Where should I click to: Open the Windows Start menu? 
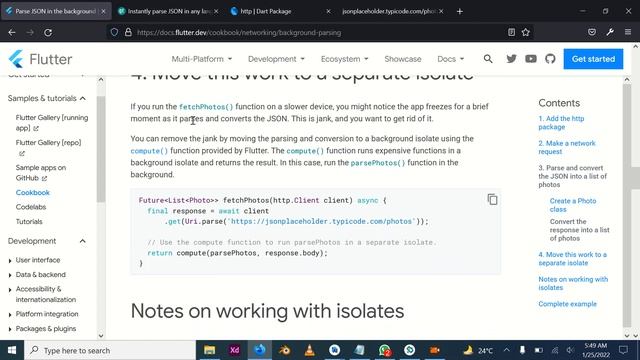pos(12,350)
